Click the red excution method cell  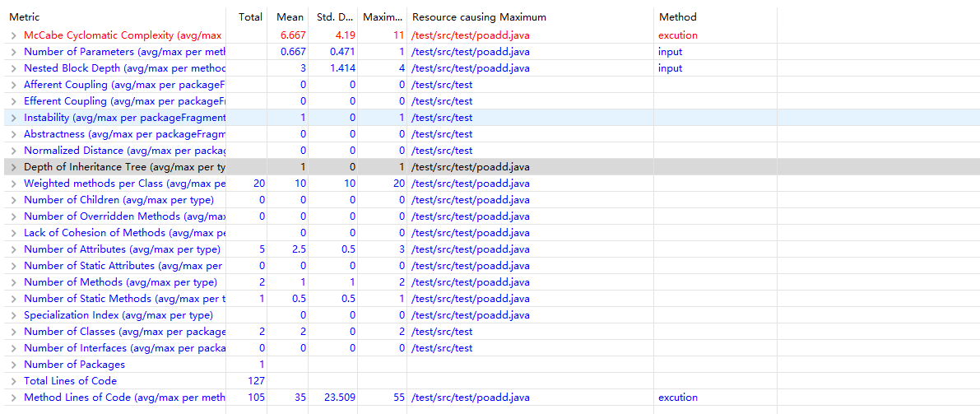677,35
